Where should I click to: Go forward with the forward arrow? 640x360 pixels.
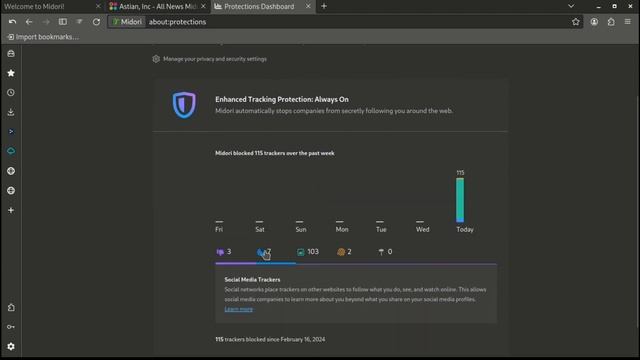[46, 22]
